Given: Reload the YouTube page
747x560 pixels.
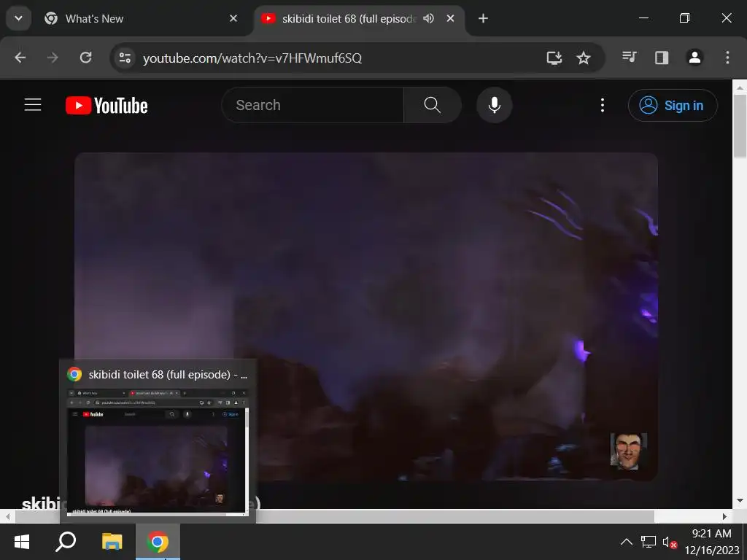Looking at the screenshot, I should [86, 58].
